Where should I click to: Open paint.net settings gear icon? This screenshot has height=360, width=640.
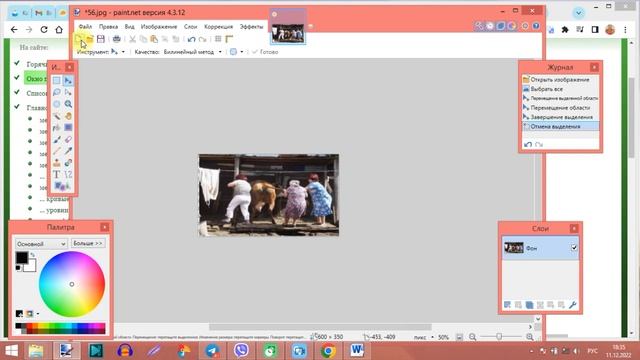(525, 26)
